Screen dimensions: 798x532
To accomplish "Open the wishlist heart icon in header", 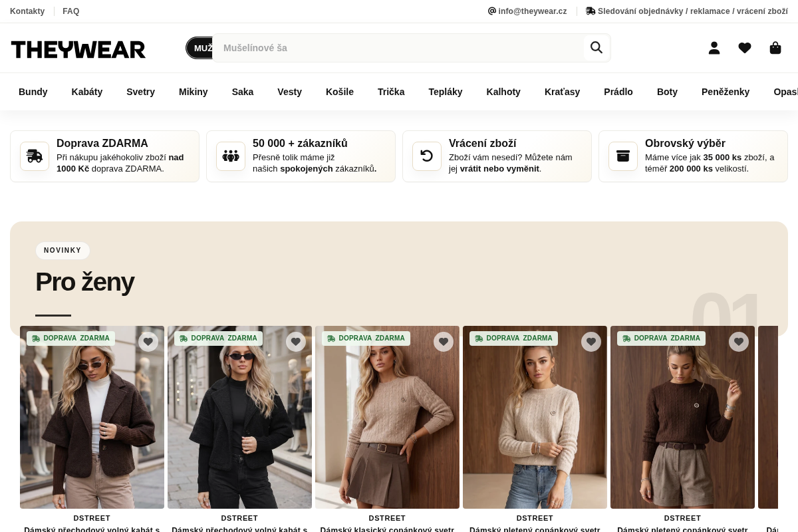I will point(745,48).
